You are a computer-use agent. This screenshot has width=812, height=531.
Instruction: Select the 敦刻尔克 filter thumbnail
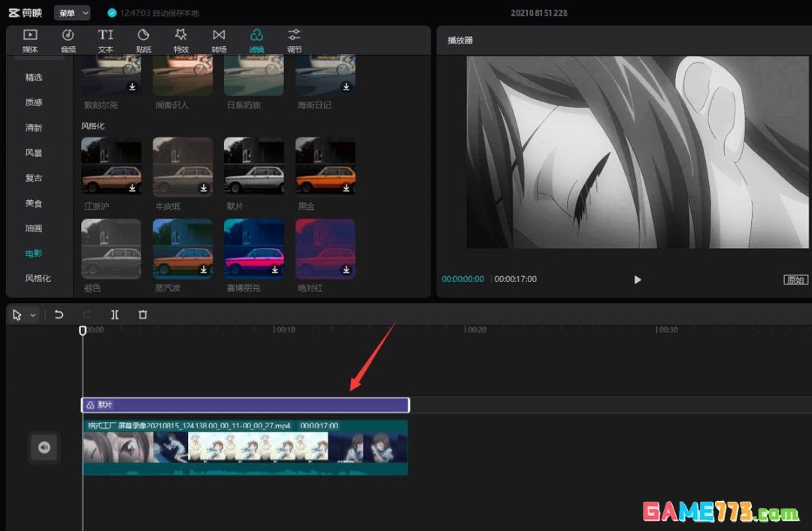111,75
